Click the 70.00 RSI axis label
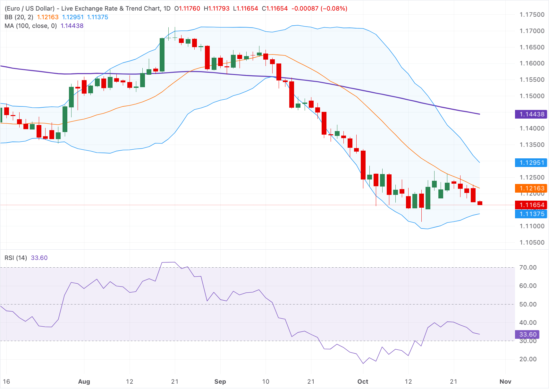The width and height of the screenshot is (549, 392). pos(528,268)
